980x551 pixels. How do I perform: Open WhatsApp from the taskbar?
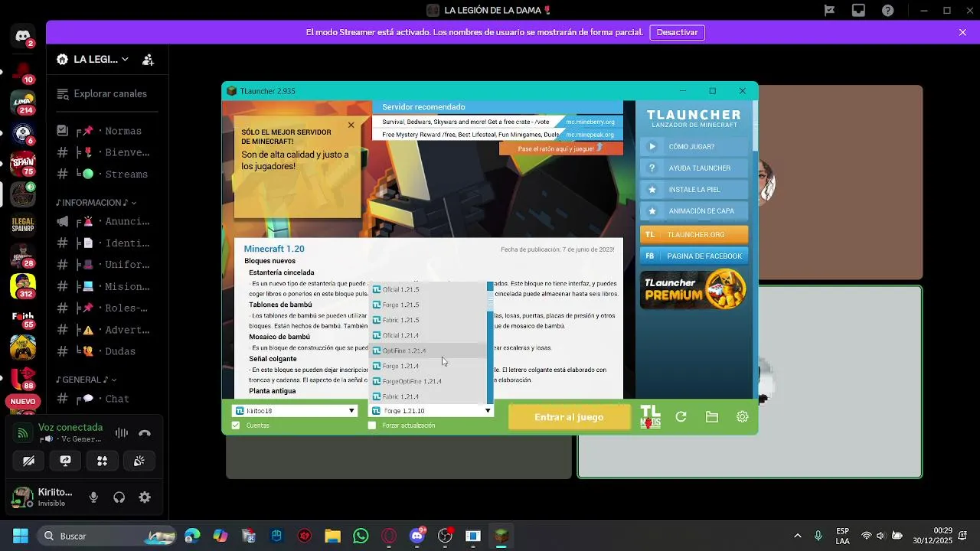click(361, 536)
